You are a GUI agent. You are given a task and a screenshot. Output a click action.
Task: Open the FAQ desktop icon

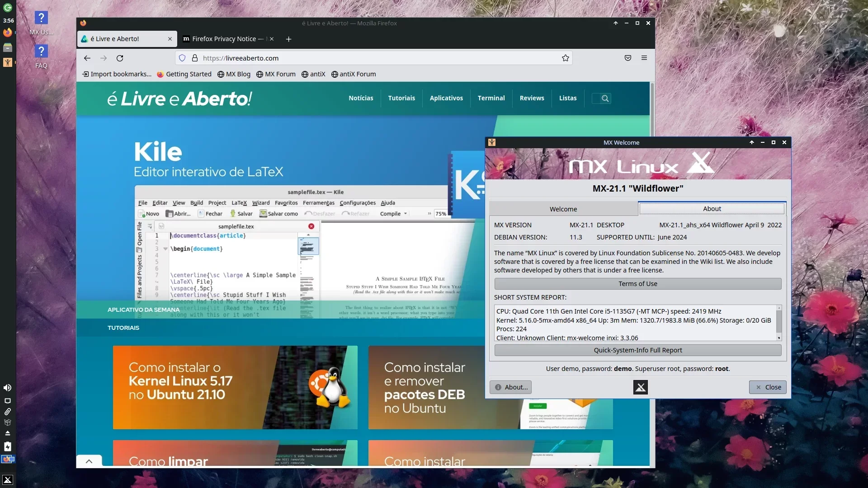tap(41, 56)
